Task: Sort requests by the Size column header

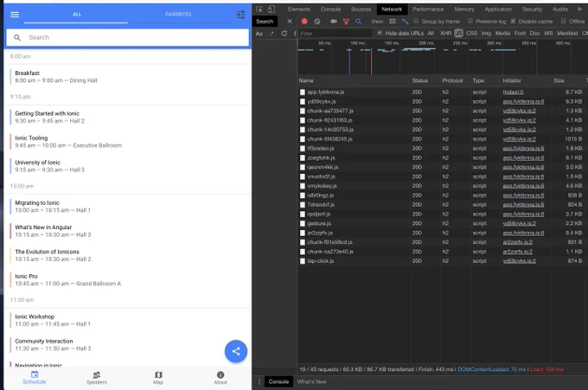Action: pyautogui.click(x=559, y=80)
